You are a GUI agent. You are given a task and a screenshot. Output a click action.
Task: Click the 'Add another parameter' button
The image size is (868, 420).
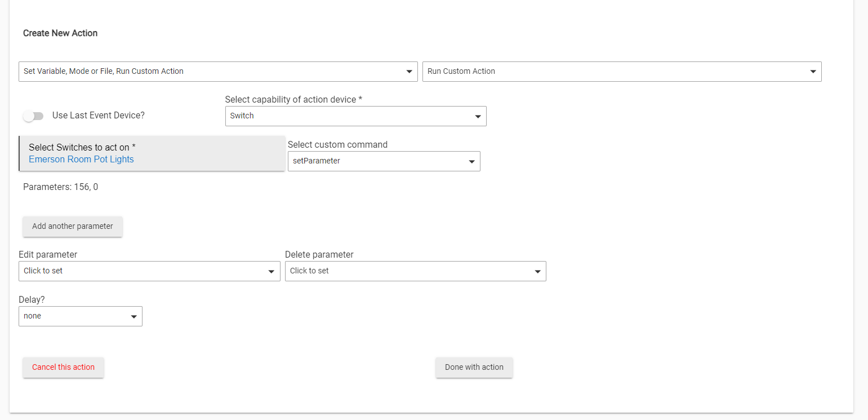point(73,227)
